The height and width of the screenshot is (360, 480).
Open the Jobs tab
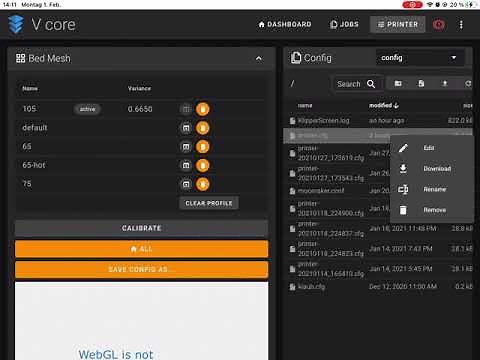coord(344,24)
